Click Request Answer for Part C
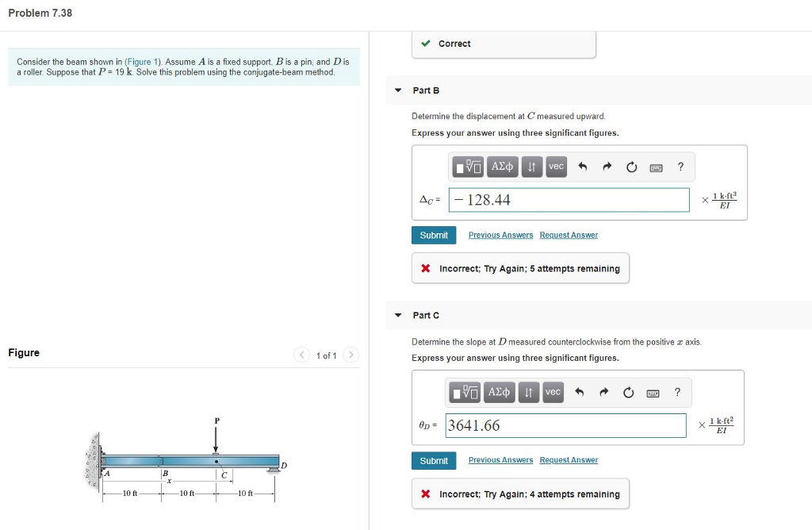 click(x=569, y=460)
